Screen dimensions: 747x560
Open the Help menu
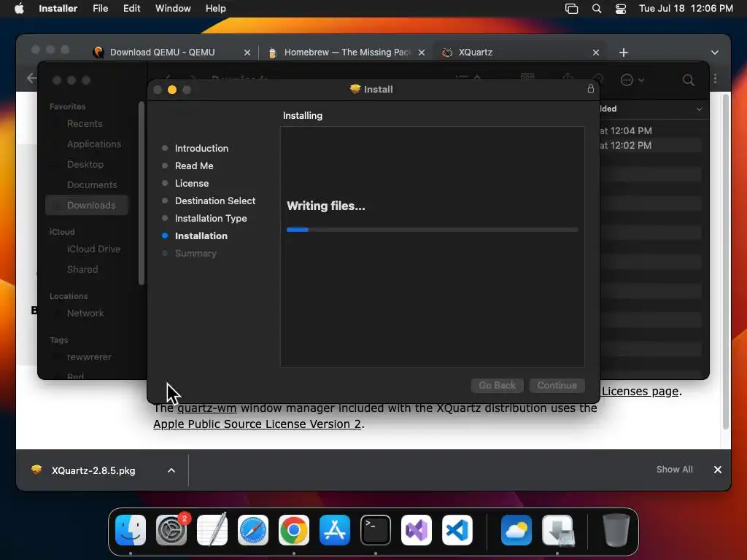click(x=215, y=9)
